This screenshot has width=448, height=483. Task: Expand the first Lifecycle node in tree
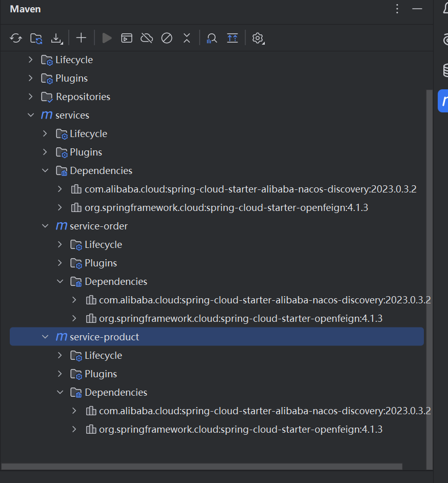pos(30,60)
